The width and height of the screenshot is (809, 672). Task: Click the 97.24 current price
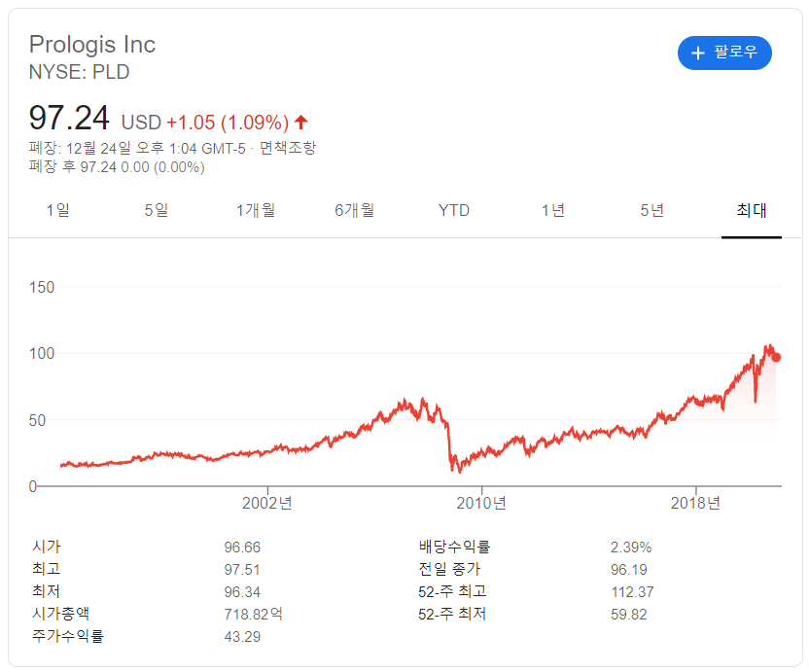pos(69,118)
